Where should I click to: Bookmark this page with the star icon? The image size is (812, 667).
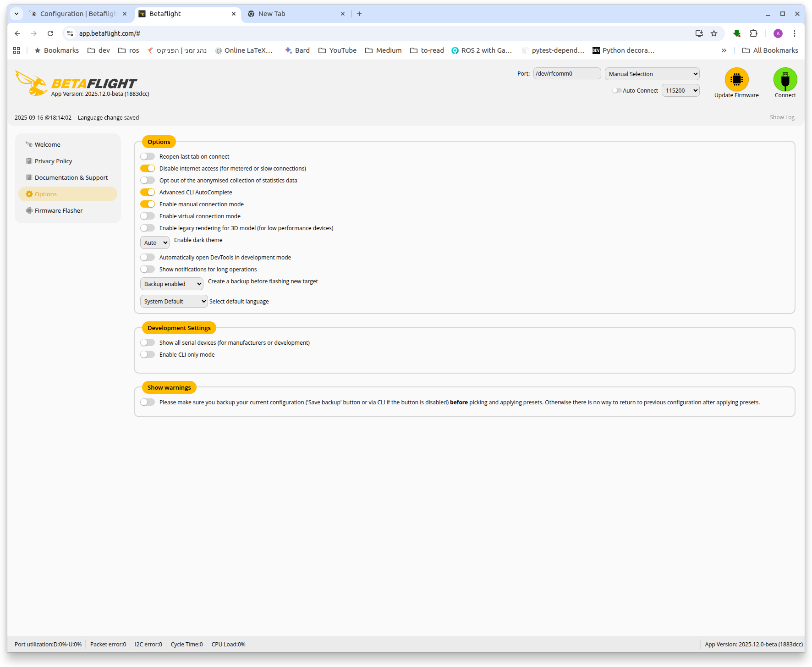[x=713, y=33]
